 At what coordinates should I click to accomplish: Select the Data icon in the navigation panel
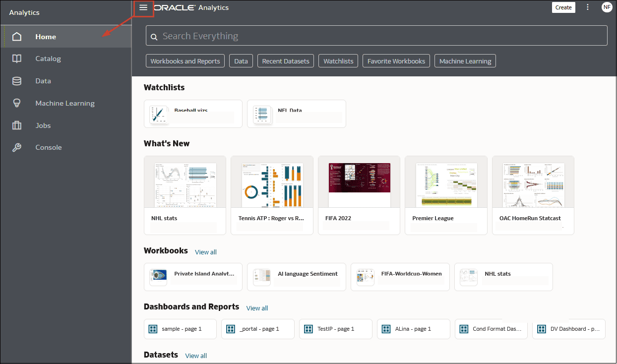17,80
